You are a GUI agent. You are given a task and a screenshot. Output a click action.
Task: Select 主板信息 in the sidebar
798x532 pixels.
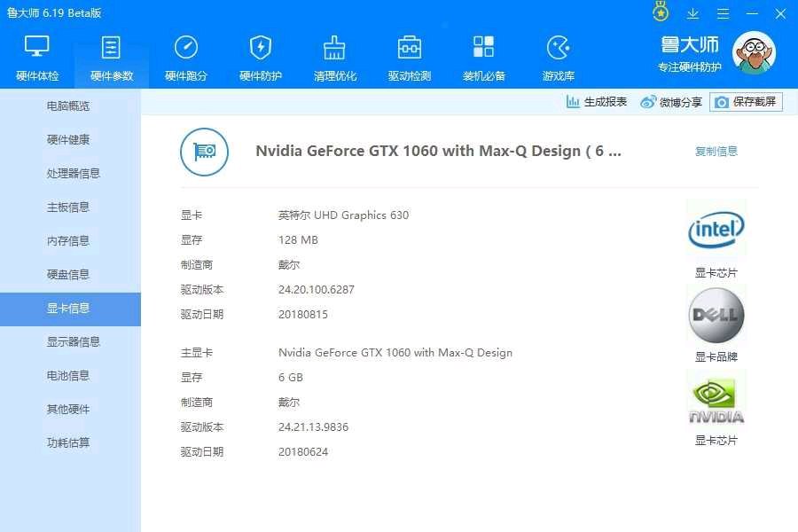pyautogui.click(x=70, y=207)
